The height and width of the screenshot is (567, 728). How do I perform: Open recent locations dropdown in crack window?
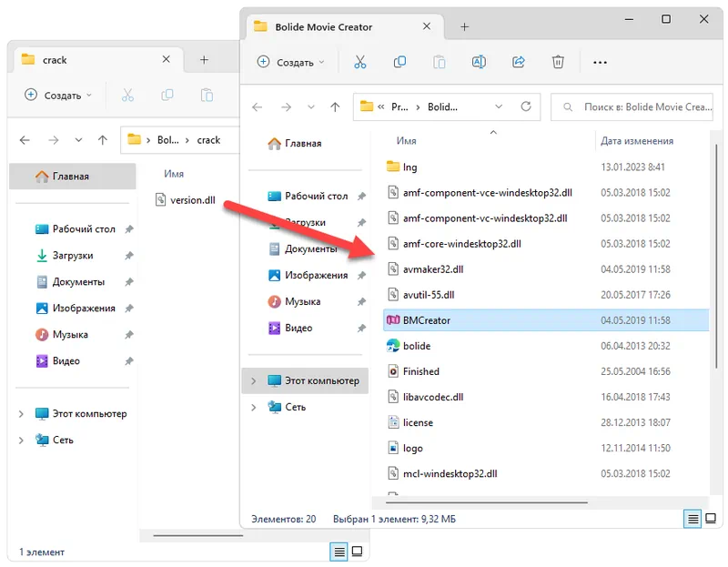[78, 140]
